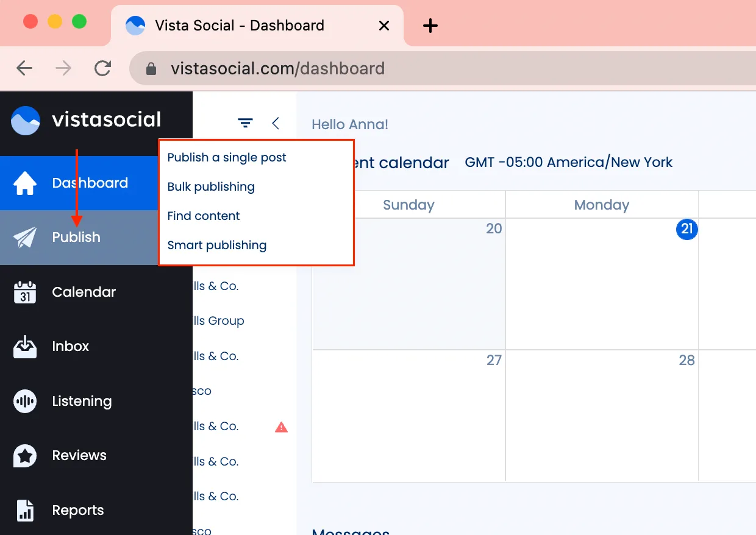Choose Smart publishing
This screenshot has height=535, width=756.
[x=216, y=245]
